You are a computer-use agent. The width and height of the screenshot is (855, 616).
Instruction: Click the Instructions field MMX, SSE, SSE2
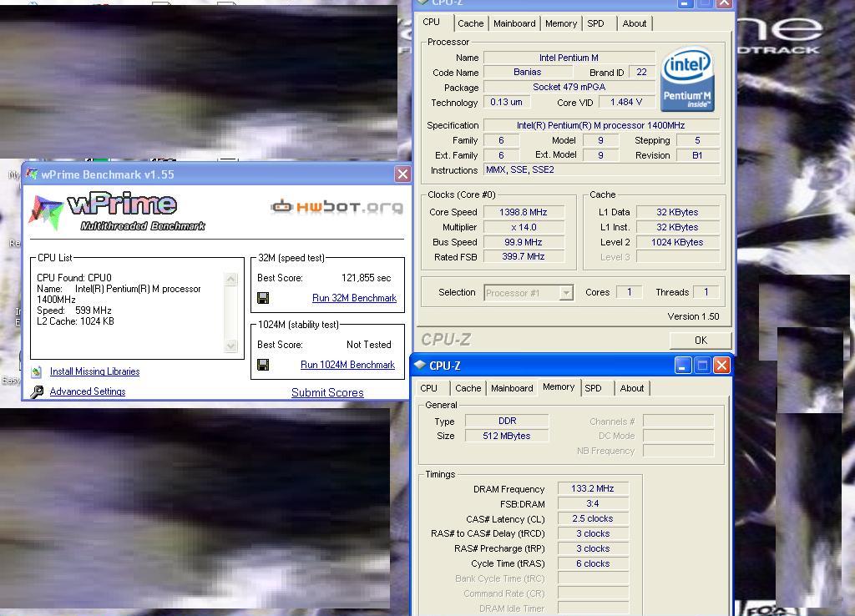(x=601, y=170)
